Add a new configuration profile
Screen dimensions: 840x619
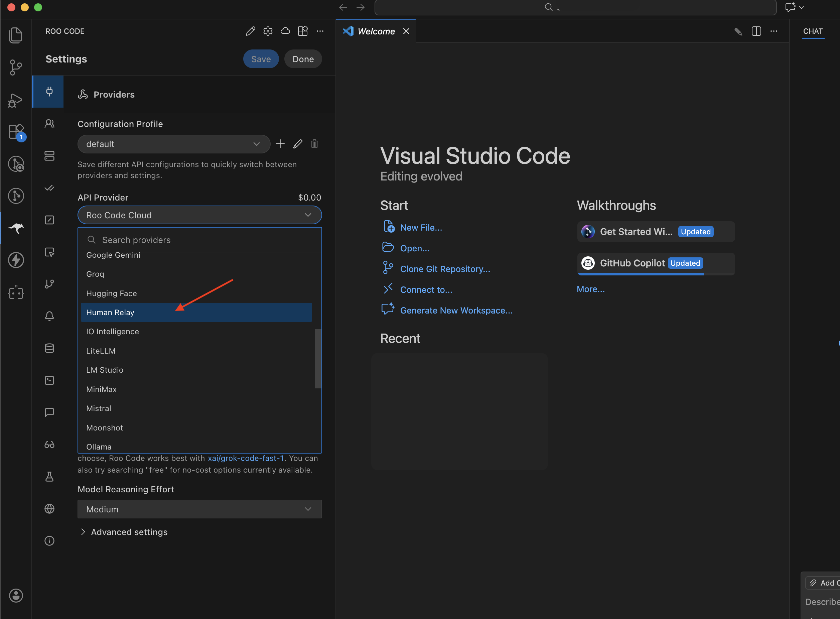(280, 144)
